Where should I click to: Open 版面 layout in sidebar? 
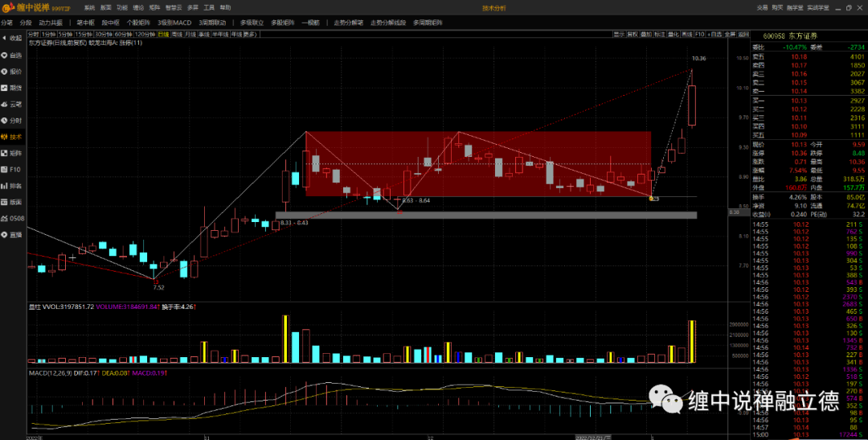coord(12,202)
